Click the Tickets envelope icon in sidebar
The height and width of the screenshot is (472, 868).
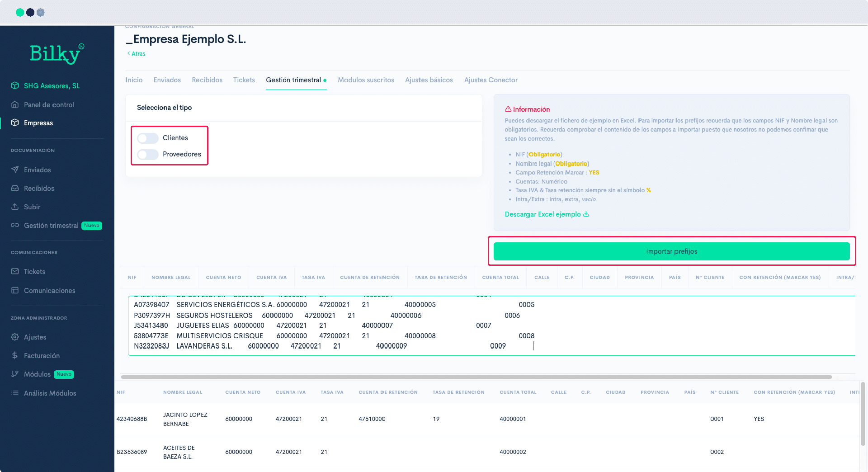pyautogui.click(x=15, y=271)
